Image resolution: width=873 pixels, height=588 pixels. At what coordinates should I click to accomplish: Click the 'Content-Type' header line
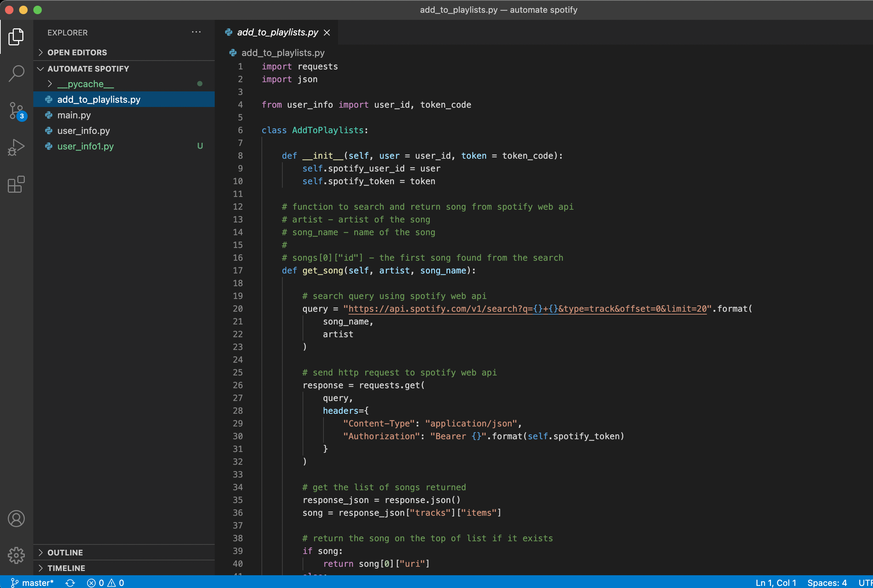tap(432, 423)
